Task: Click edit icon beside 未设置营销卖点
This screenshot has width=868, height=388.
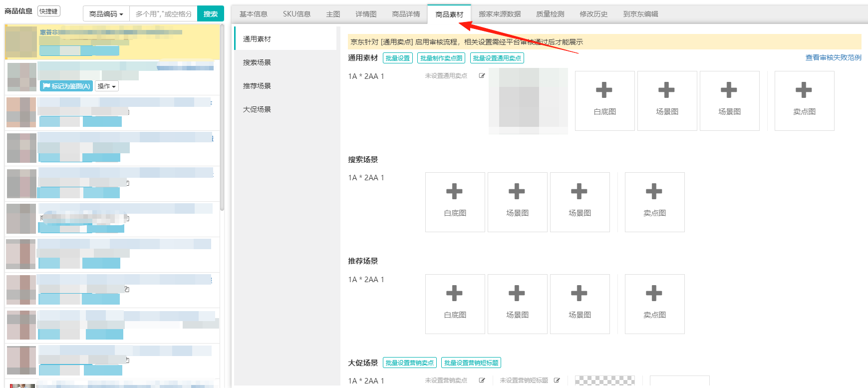Action: tap(482, 381)
